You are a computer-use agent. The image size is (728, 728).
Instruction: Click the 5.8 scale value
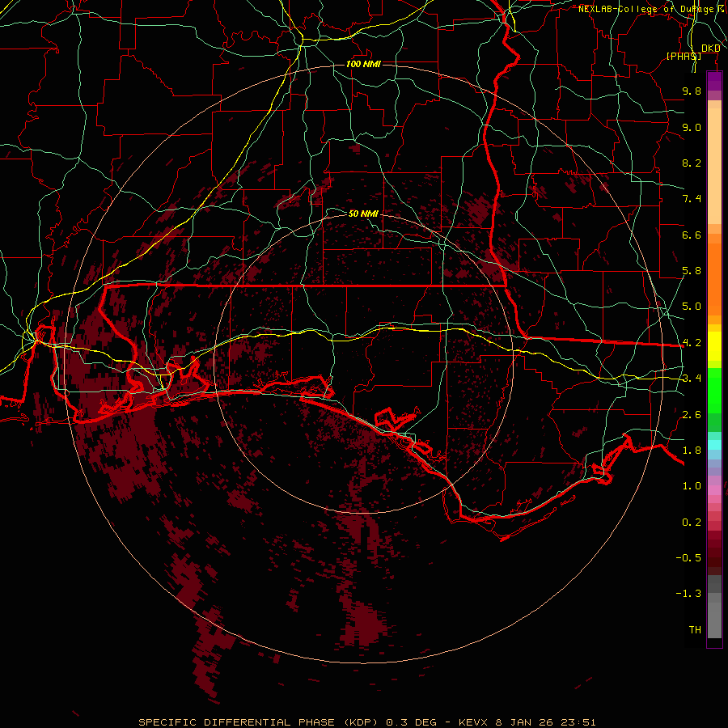point(692,271)
